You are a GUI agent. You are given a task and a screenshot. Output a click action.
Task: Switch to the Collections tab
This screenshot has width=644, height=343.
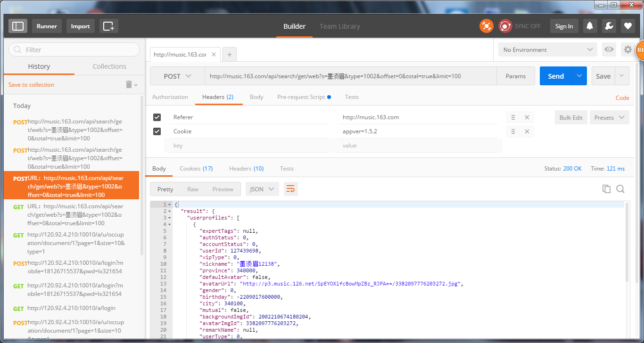109,66
